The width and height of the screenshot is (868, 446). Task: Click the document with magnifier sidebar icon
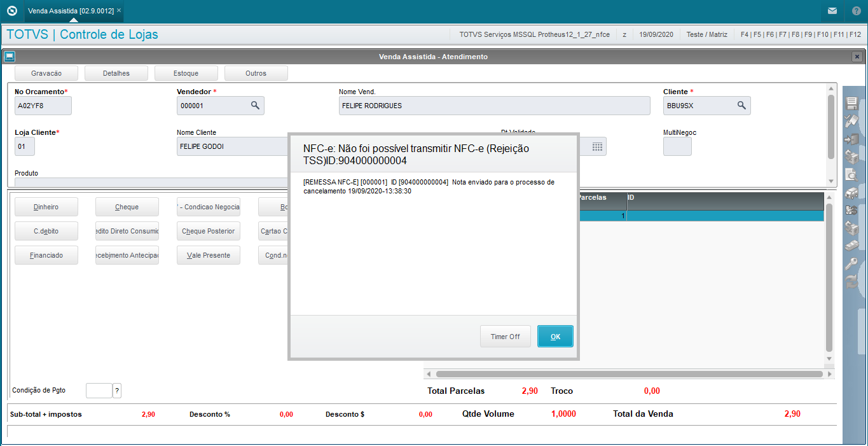coord(851,174)
